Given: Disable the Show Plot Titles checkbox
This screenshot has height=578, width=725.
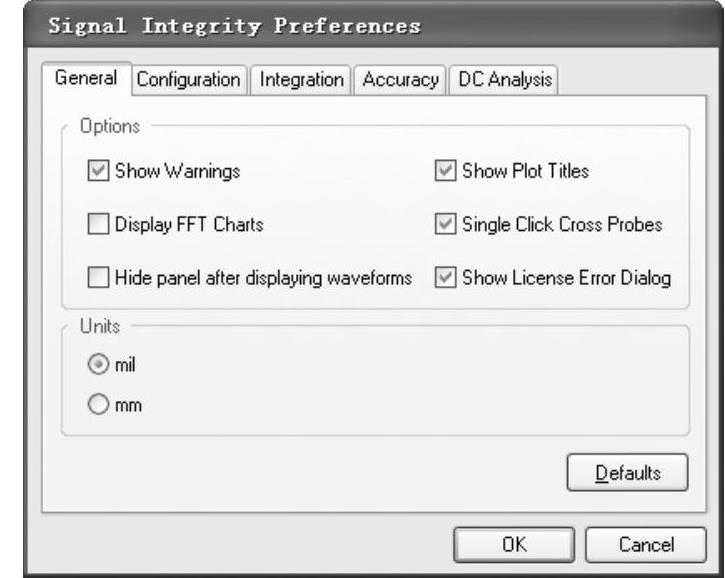Looking at the screenshot, I should [445, 171].
